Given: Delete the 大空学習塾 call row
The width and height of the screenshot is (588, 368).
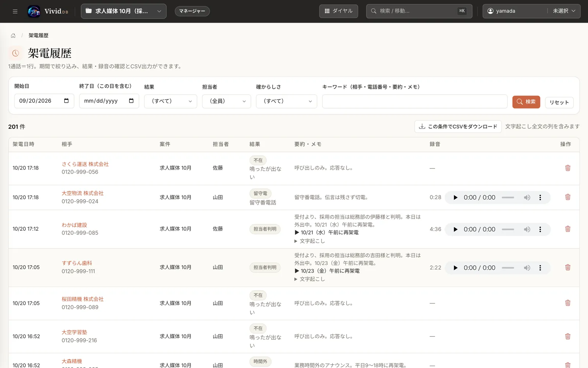Looking at the screenshot, I should coord(567,336).
